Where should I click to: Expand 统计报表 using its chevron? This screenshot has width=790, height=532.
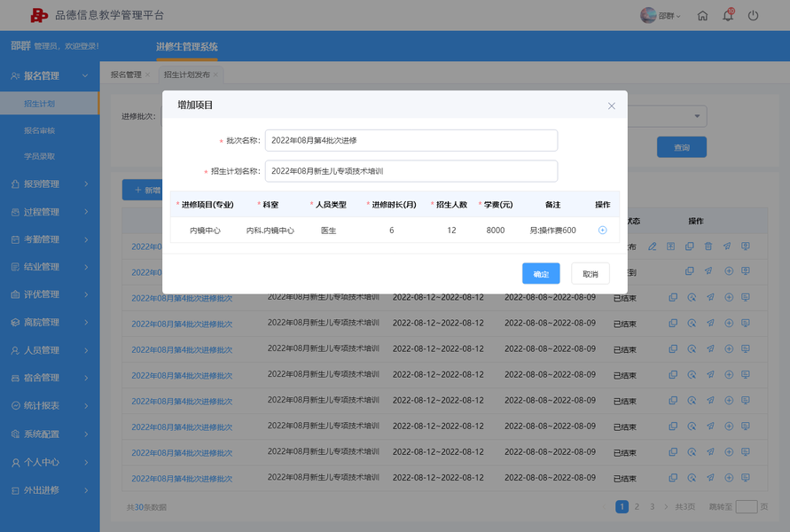86,405
